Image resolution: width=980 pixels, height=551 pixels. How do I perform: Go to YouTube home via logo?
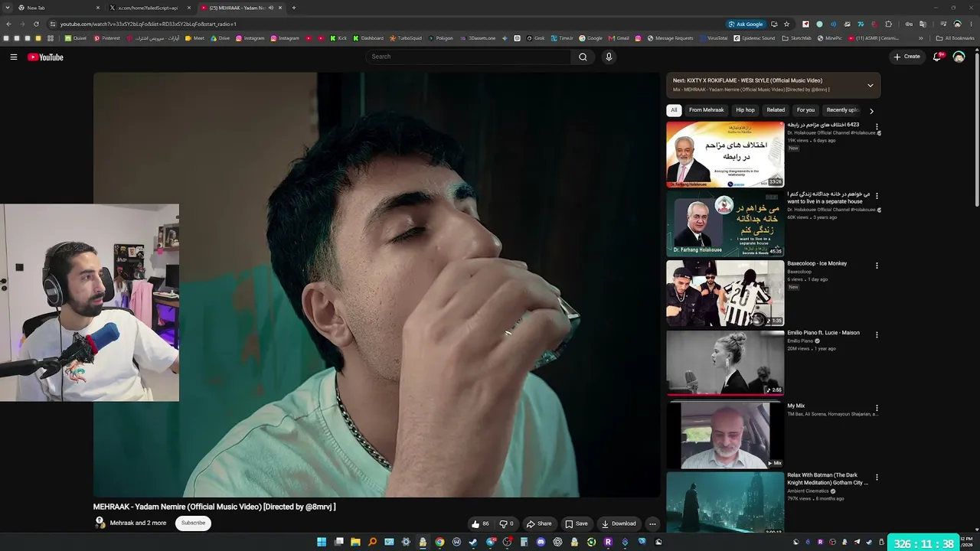point(45,57)
